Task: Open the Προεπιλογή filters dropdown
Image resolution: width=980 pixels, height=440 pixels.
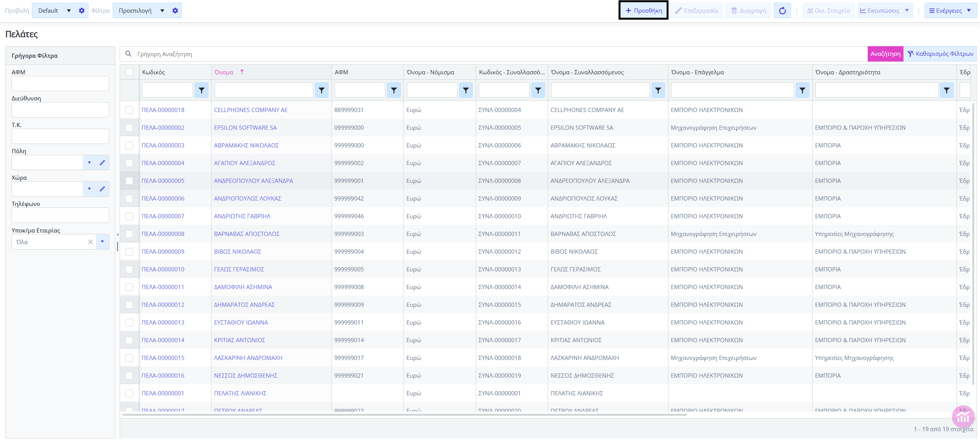Action: [x=162, y=11]
